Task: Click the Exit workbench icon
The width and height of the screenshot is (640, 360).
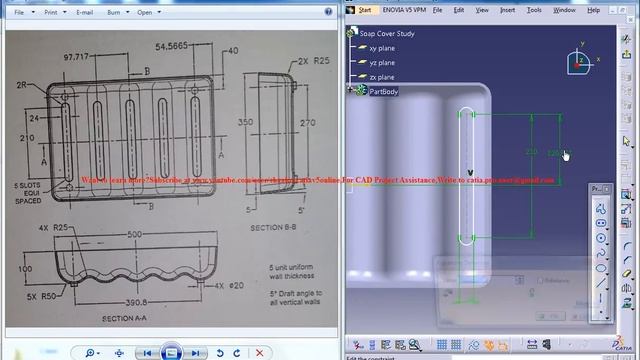Action: [x=627, y=54]
